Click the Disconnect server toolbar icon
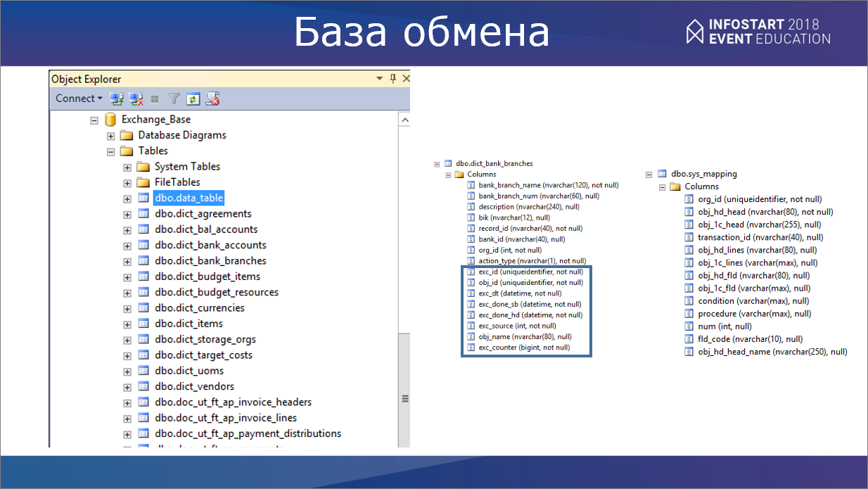Image resolution: width=868 pixels, height=489 pixels. click(x=136, y=99)
